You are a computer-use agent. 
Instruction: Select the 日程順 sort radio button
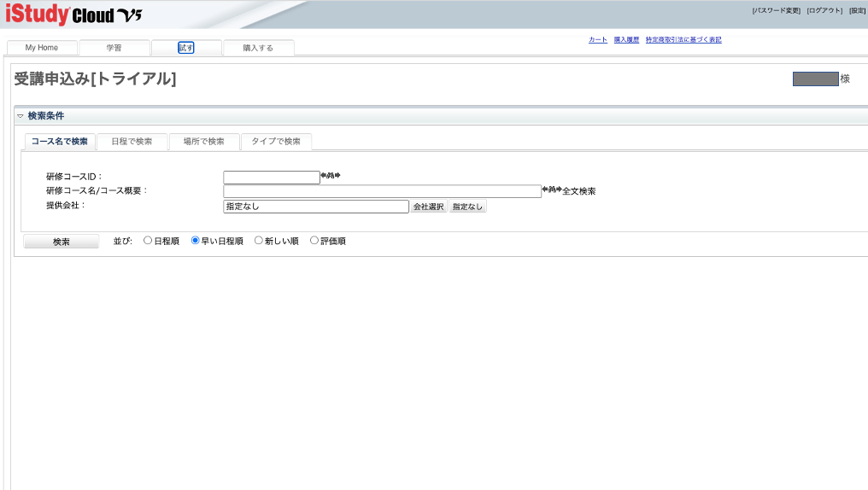click(x=148, y=241)
